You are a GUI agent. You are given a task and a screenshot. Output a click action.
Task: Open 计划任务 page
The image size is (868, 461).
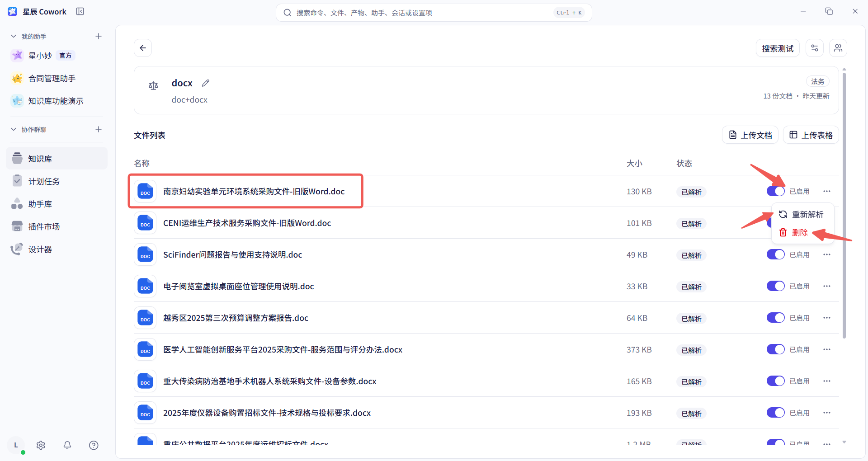pyautogui.click(x=57, y=181)
